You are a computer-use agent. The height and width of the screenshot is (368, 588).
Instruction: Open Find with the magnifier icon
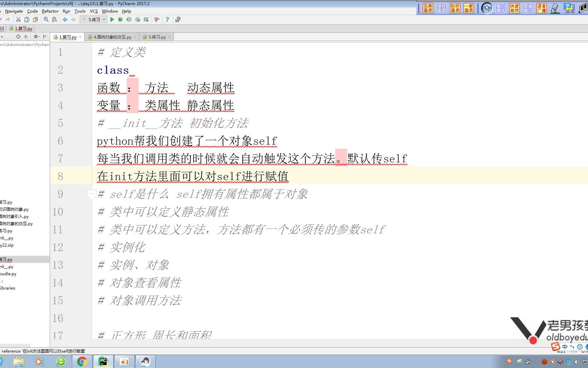[46, 19]
